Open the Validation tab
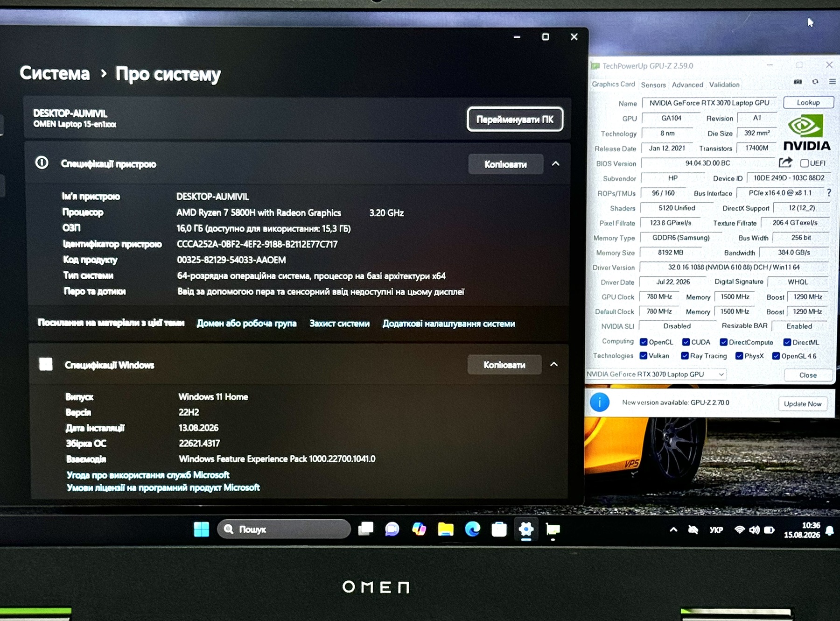Viewport: 840px width, 621px height. [724, 85]
